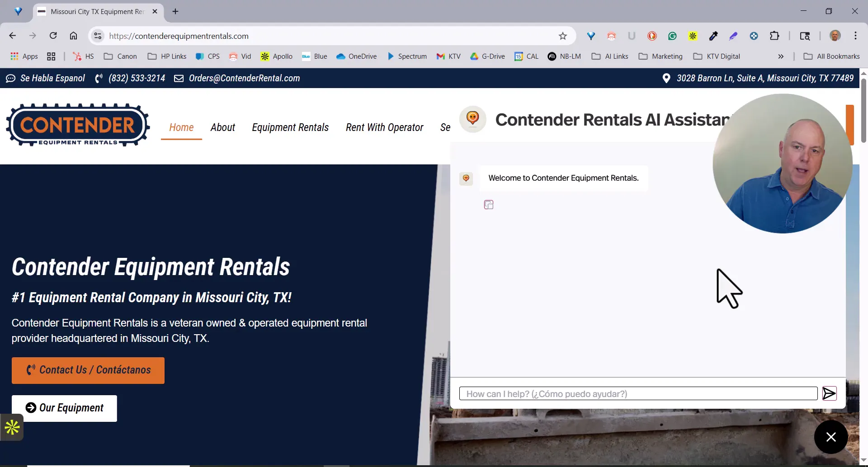This screenshot has height=467, width=868.
Task: Open the OneDrive bookmark
Action: click(357, 56)
